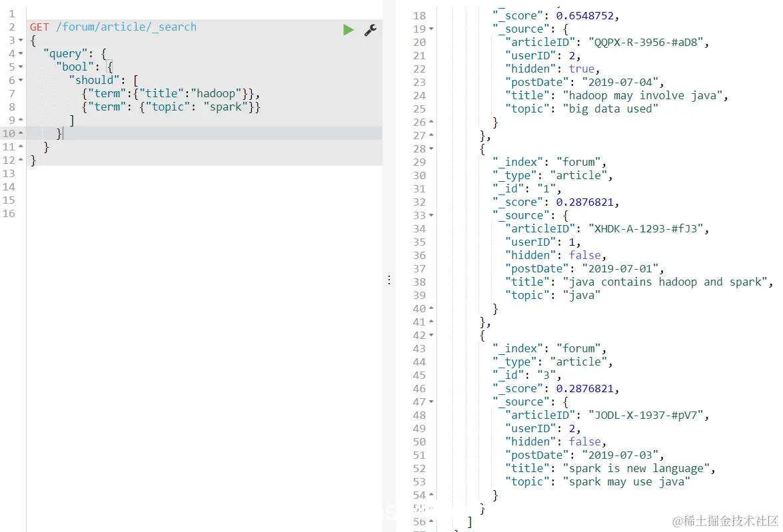Collapse "_source" fold arrow at response line 33
Image resolution: width=783 pixels, height=532 pixels.
click(x=431, y=216)
